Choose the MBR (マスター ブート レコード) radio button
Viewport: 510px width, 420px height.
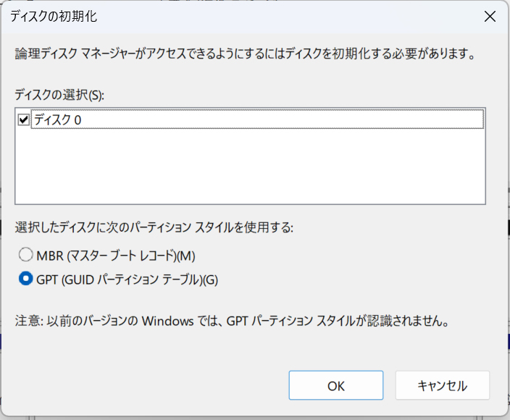tap(25, 255)
